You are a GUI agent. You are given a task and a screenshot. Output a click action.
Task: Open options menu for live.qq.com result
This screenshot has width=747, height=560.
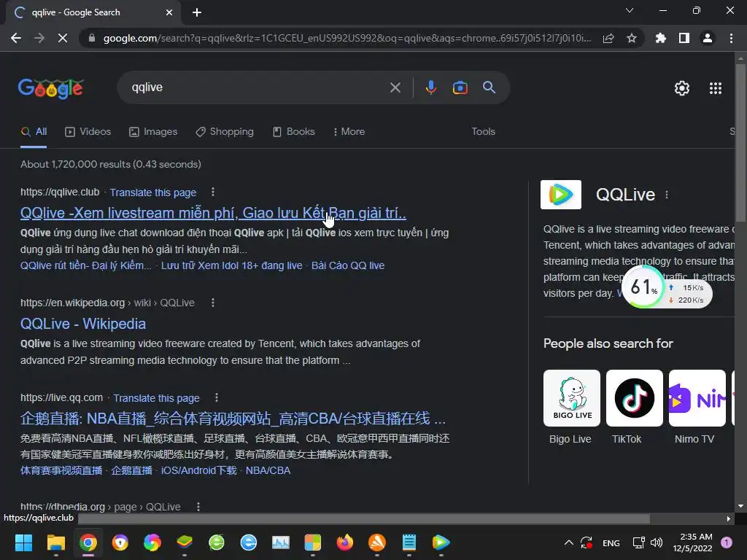tap(216, 397)
